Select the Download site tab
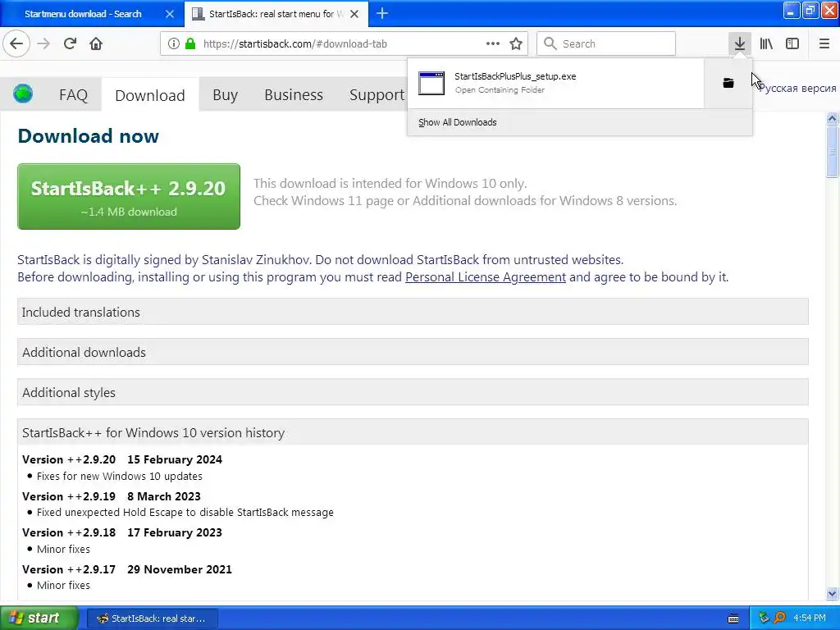The width and height of the screenshot is (840, 630). [x=150, y=95]
